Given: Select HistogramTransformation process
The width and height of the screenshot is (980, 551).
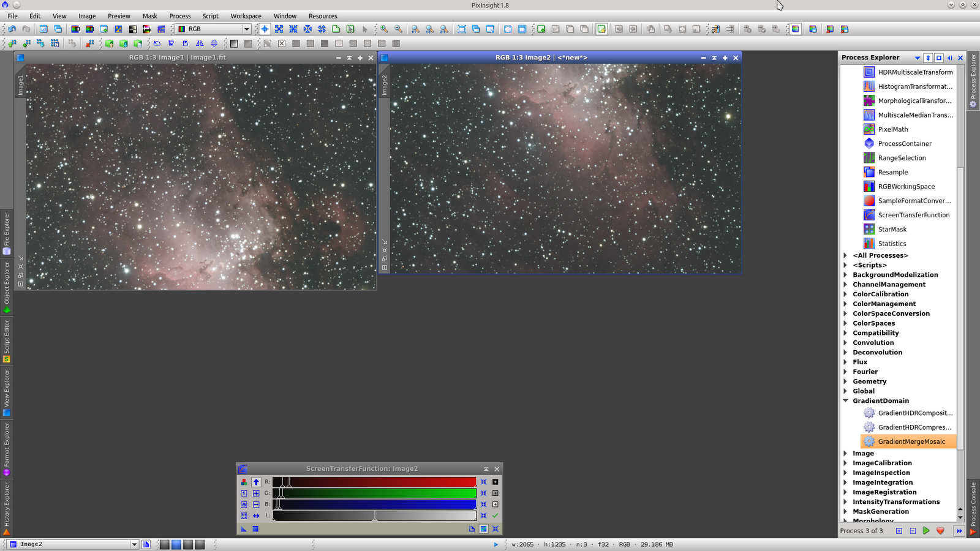Looking at the screenshot, I should point(908,86).
